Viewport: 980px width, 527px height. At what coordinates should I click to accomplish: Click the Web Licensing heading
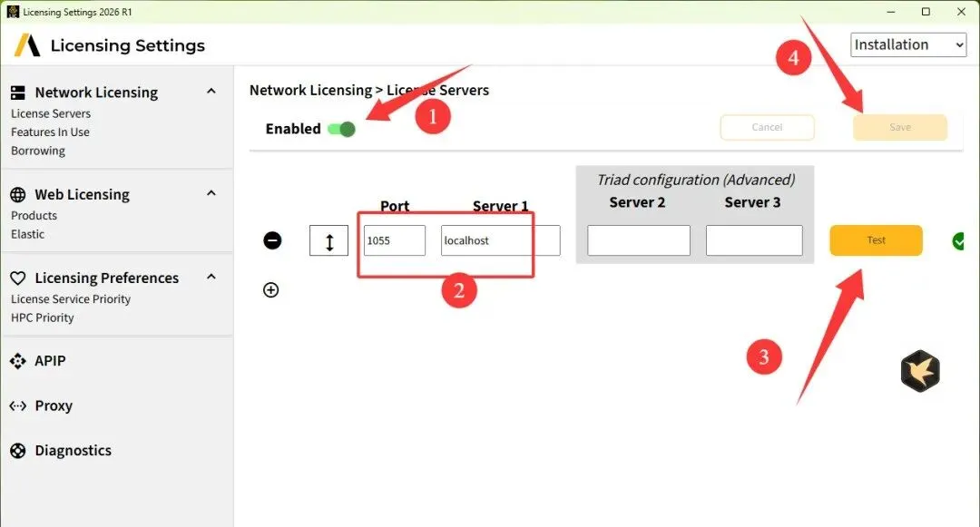82,195
